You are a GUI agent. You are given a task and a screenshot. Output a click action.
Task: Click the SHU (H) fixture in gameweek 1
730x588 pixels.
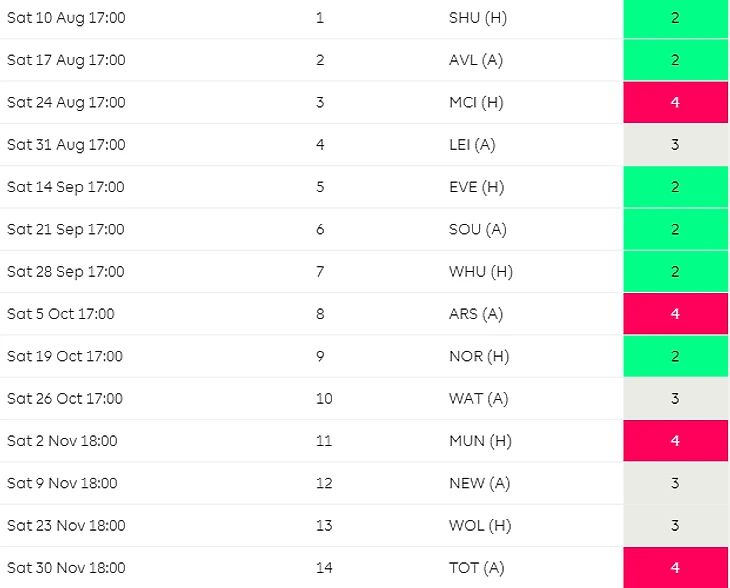tap(478, 18)
